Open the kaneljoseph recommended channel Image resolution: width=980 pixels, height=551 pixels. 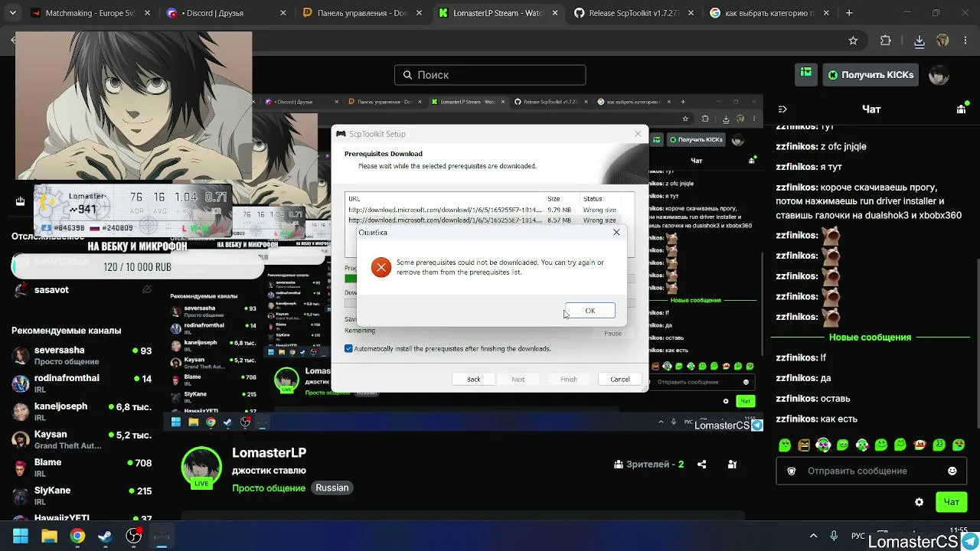[x=80, y=412]
